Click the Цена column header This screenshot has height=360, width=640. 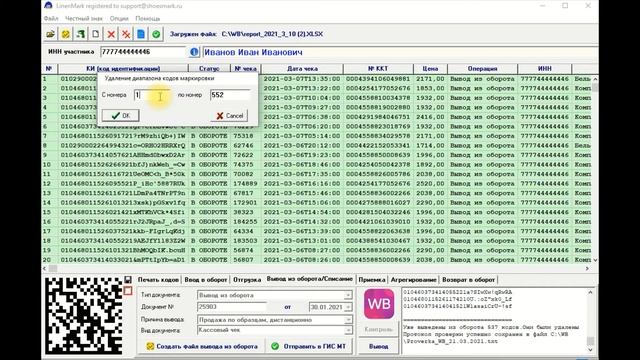point(430,69)
